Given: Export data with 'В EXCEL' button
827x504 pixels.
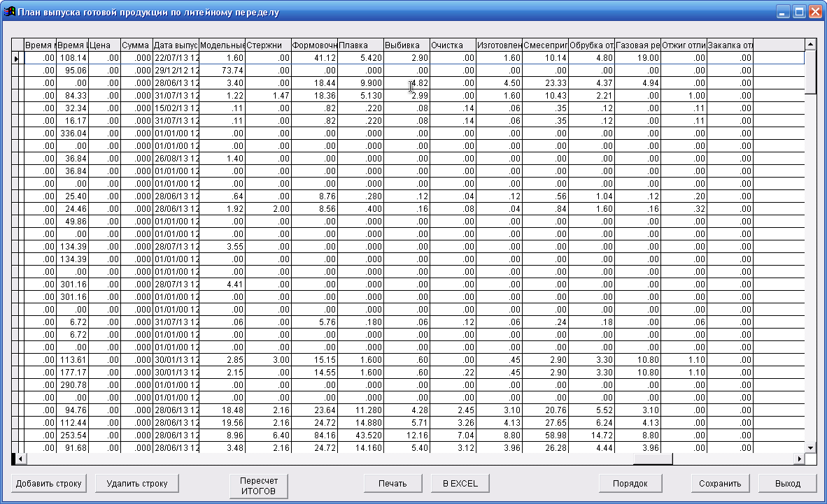Looking at the screenshot, I should click(x=459, y=483).
